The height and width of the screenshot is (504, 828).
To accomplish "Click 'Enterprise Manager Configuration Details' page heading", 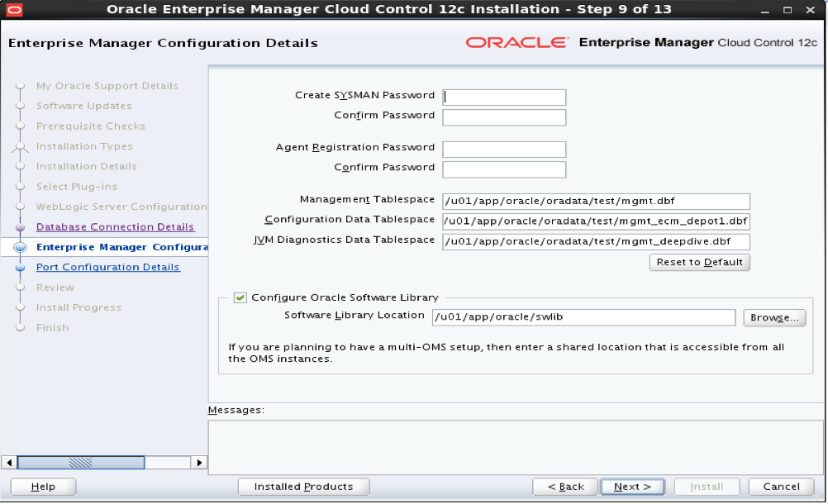I will (163, 43).
